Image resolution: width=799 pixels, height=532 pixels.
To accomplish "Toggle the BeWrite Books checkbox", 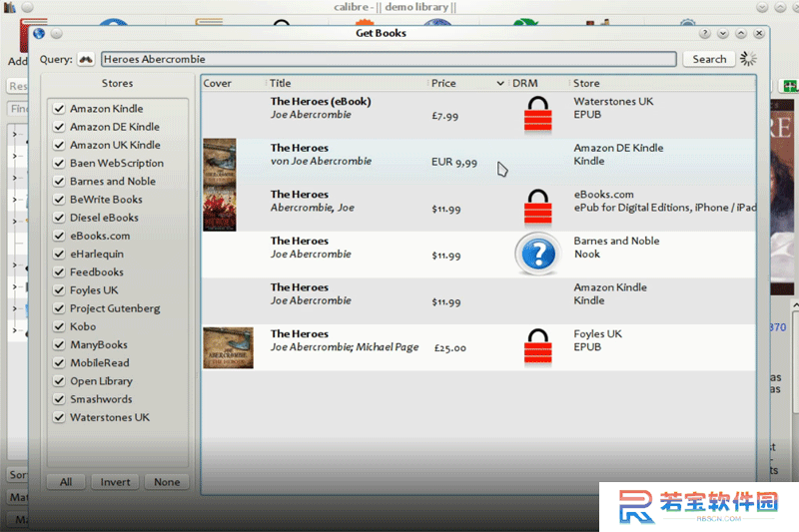I will [x=59, y=200].
